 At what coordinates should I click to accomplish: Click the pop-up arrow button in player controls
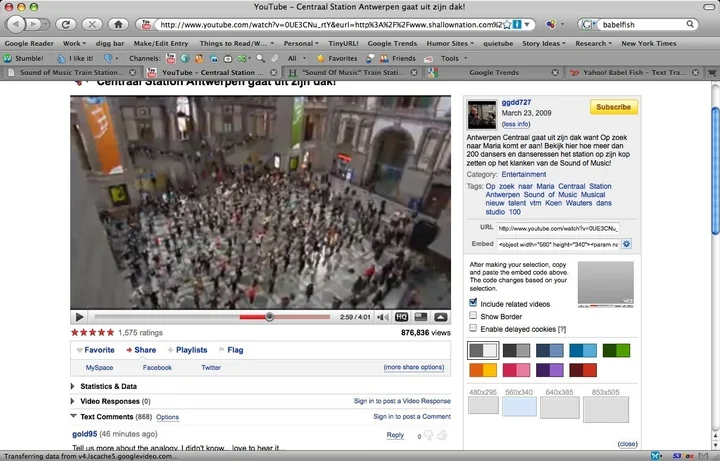coord(440,317)
